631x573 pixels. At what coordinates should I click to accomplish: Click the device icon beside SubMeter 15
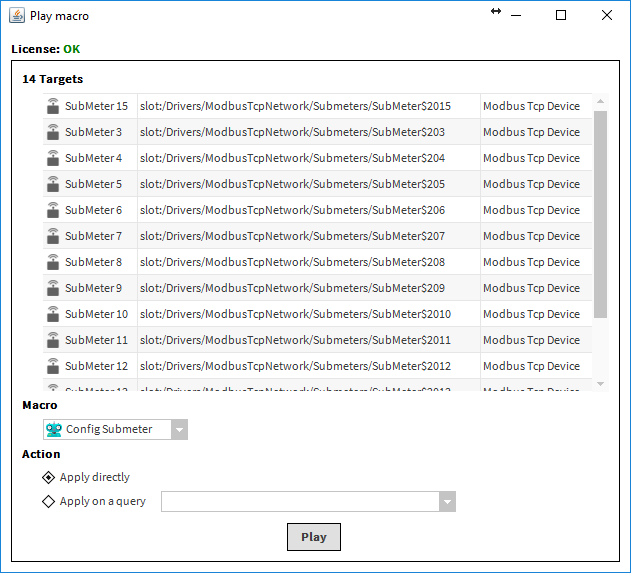[x=53, y=106]
